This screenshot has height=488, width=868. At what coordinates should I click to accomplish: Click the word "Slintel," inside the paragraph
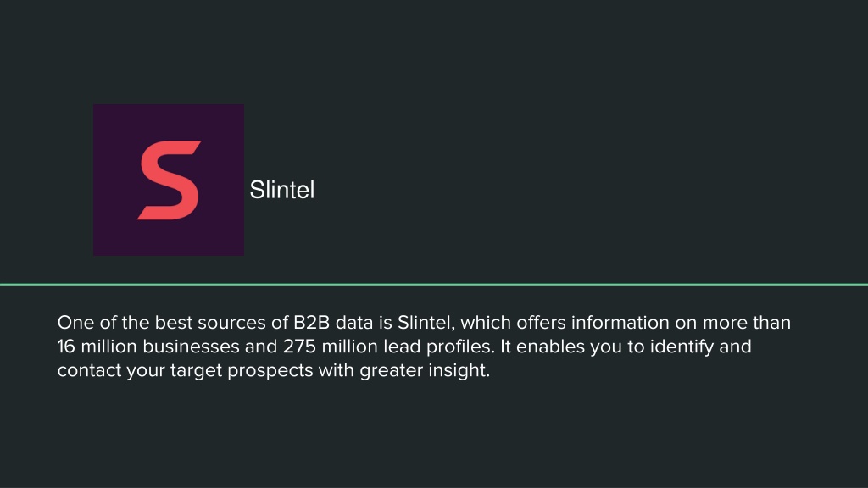(426, 322)
